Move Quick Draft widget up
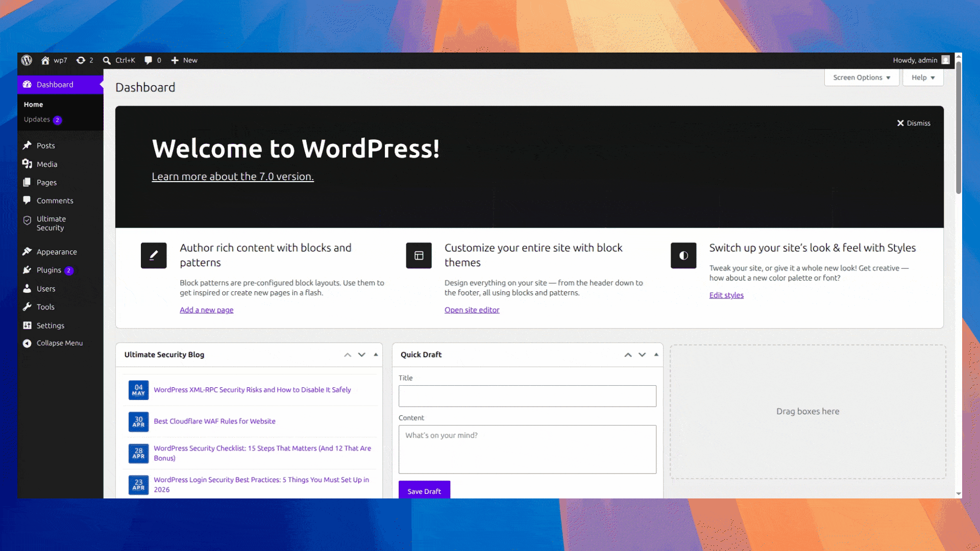This screenshot has height=551, width=980. (x=628, y=355)
